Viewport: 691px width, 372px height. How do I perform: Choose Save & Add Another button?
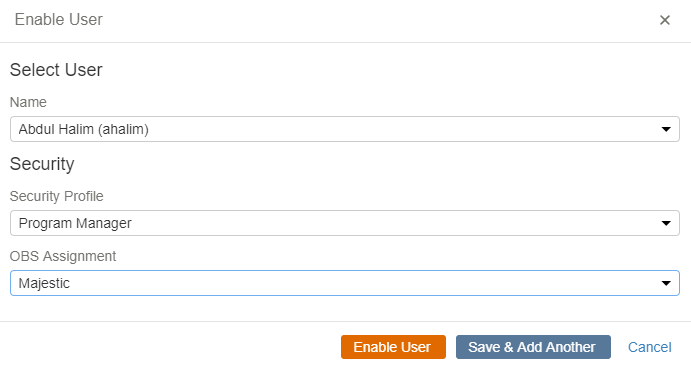pyautogui.click(x=533, y=347)
